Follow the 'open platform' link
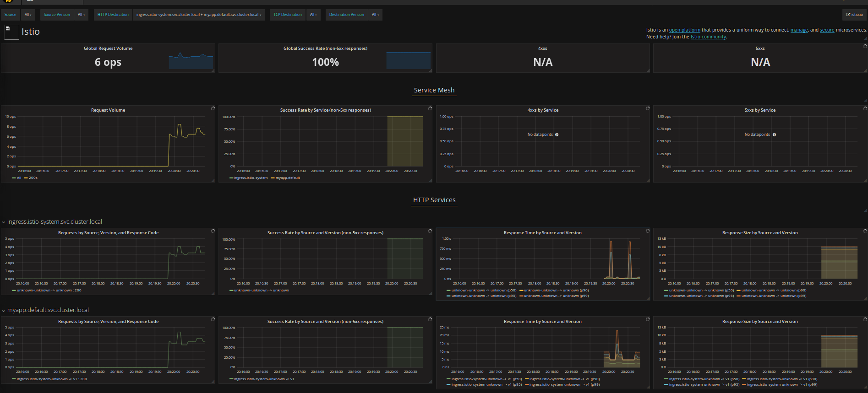The height and width of the screenshot is (393, 868). (x=685, y=30)
